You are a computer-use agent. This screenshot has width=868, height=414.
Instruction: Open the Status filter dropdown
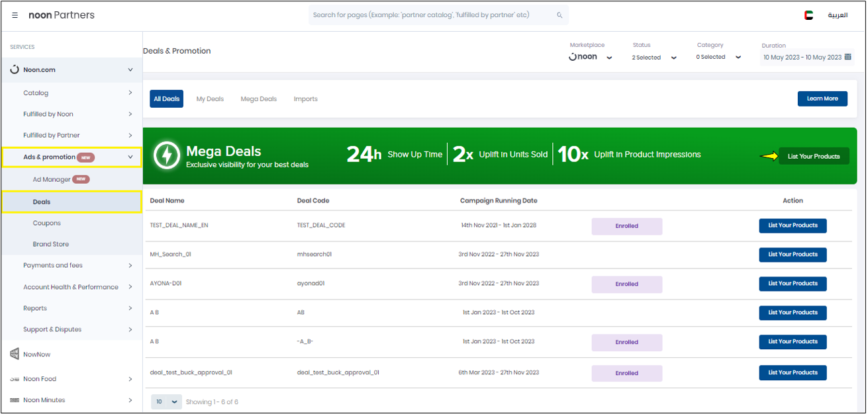[x=654, y=58]
